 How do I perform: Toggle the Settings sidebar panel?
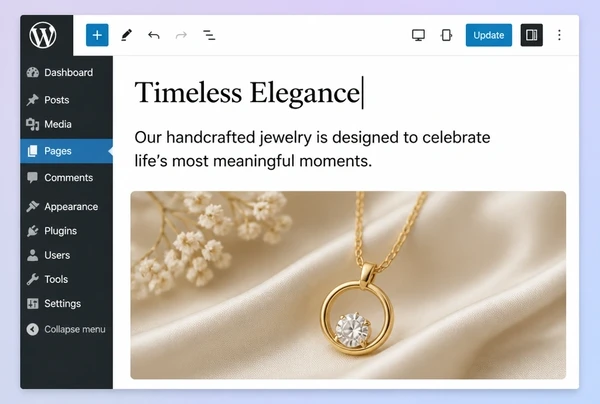tap(532, 35)
